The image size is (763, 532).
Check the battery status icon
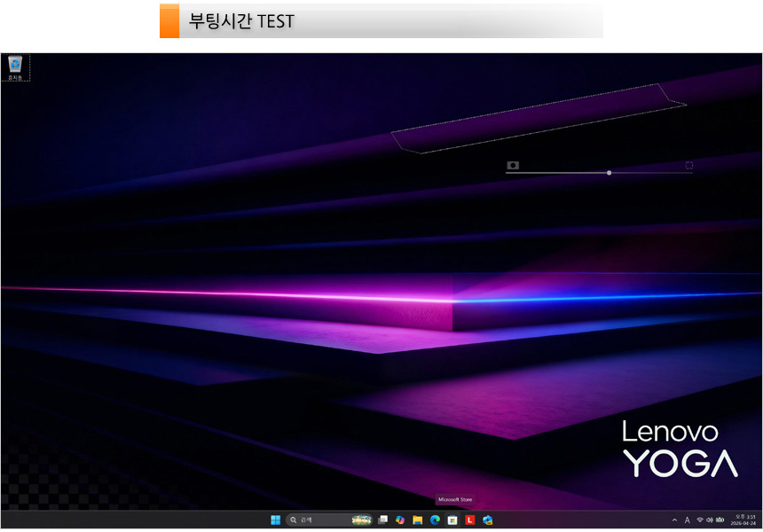(x=720, y=520)
